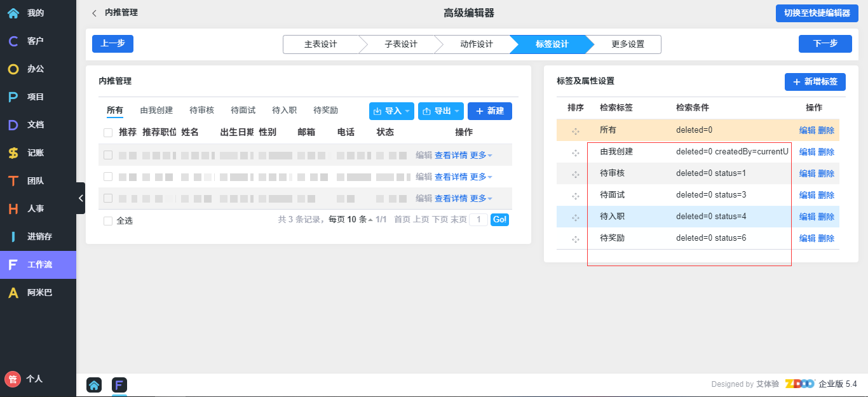Collapse the left sidebar with arrow handle
This screenshot has width=868, height=397.
tap(81, 198)
